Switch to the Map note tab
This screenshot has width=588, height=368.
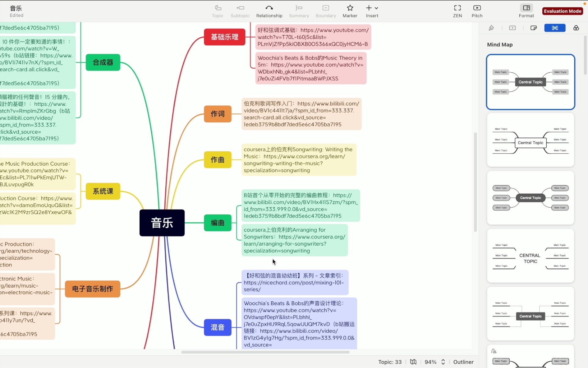click(533, 28)
